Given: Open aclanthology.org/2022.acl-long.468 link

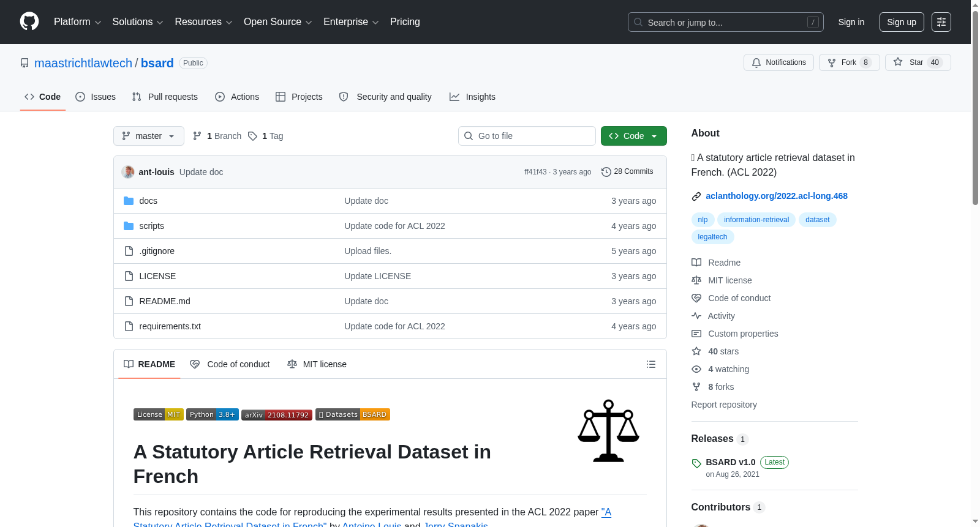Looking at the screenshot, I should [x=777, y=196].
